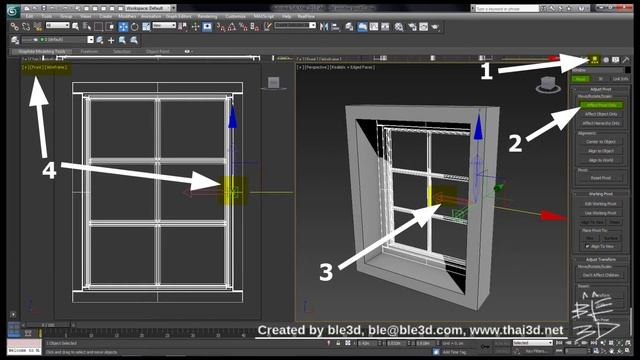
Task: Click the Affect Object Only button
Action: click(x=601, y=114)
